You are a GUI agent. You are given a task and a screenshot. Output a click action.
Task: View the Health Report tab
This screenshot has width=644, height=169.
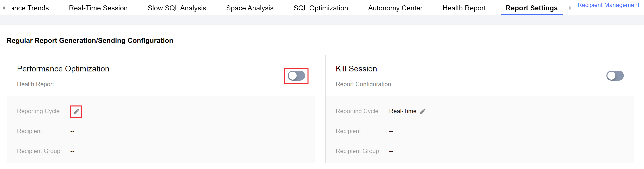pos(464,8)
